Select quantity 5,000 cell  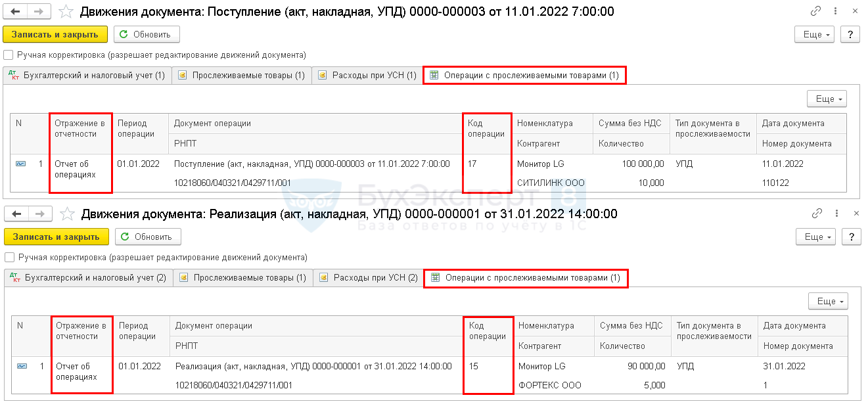point(633,385)
